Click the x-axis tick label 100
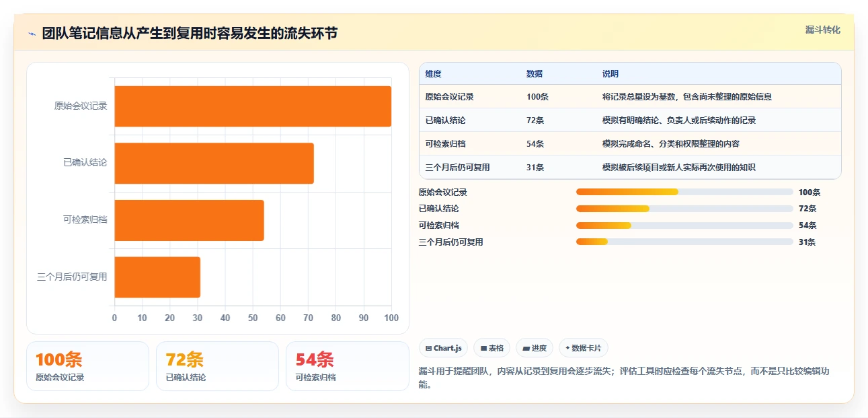 (391, 318)
